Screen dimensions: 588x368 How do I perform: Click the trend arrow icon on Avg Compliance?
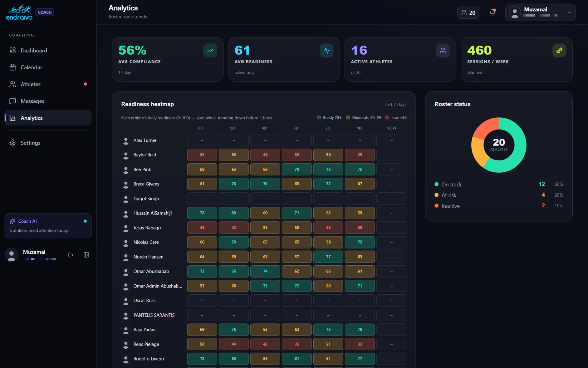tap(210, 50)
